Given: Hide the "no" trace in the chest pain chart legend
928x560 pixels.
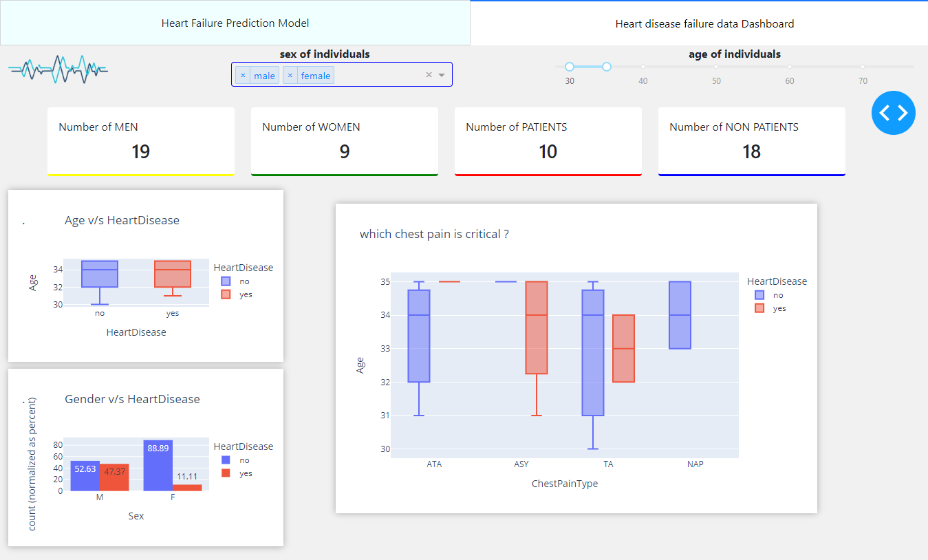Looking at the screenshot, I should click(x=760, y=294).
